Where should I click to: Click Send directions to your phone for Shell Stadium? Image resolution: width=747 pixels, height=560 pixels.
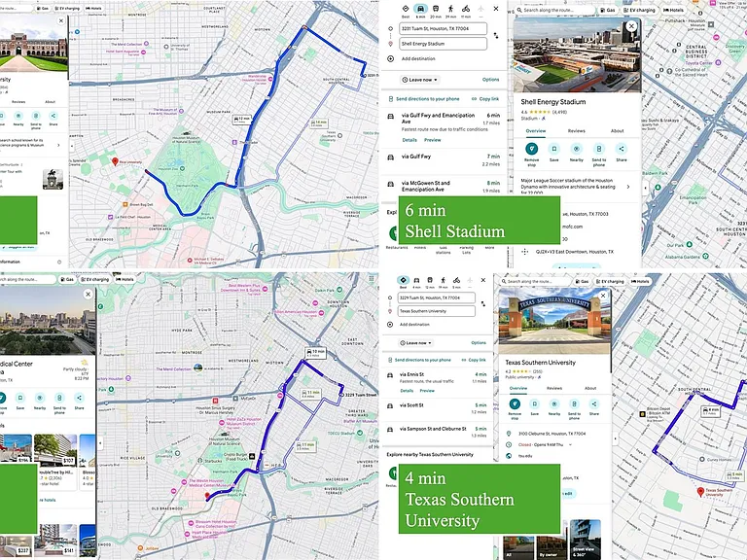(x=423, y=98)
